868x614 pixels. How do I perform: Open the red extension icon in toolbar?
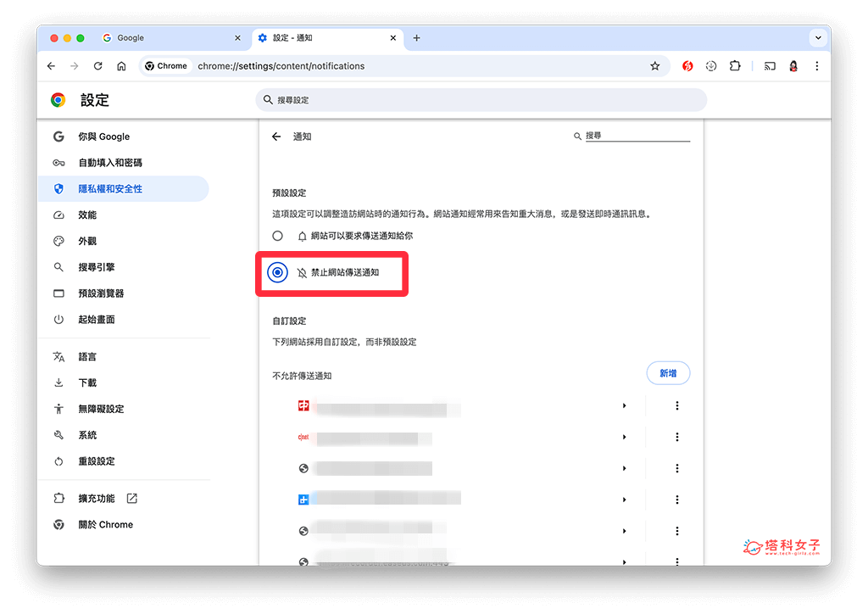pos(687,66)
